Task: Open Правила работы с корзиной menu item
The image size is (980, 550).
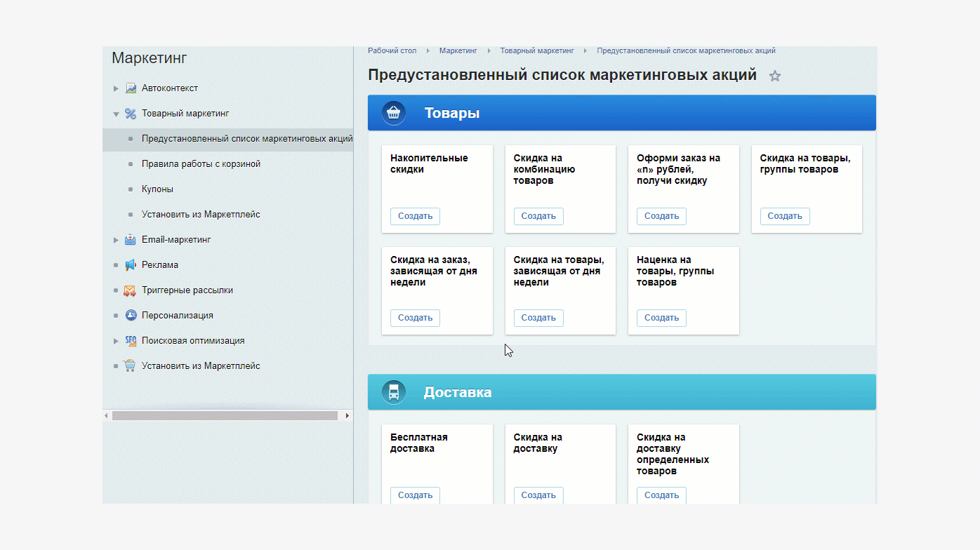Action: [201, 164]
